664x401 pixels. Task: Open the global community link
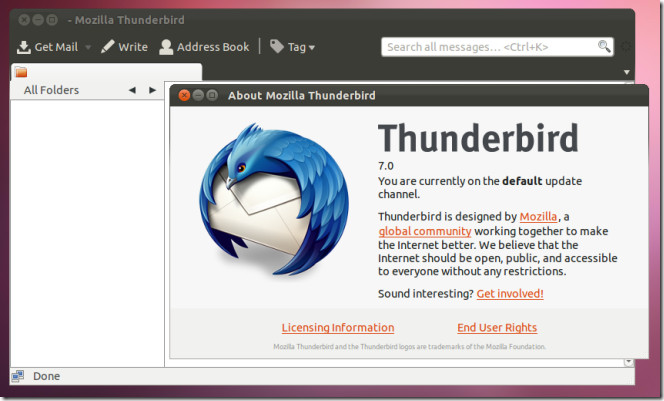[425, 231]
